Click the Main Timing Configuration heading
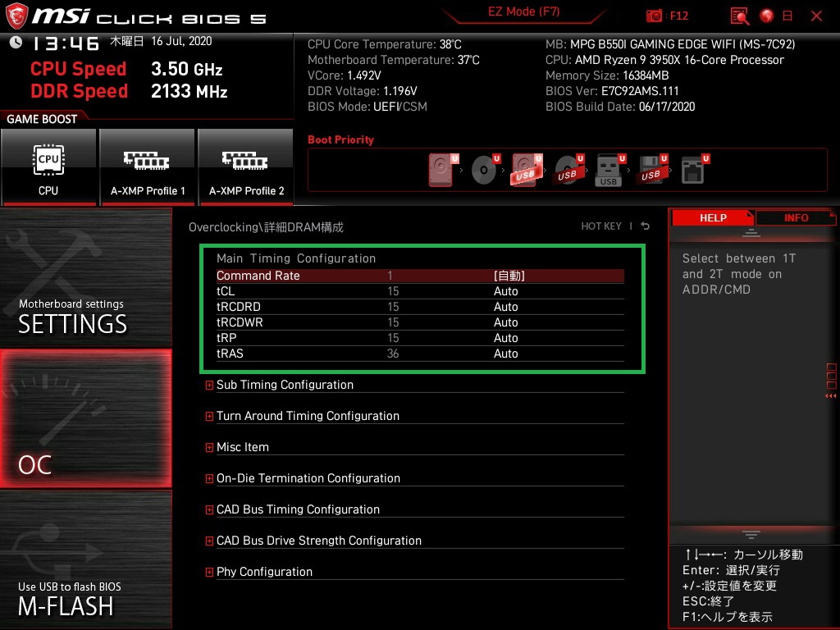This screenshot has width=840, height=630. [x=295, y=258]
